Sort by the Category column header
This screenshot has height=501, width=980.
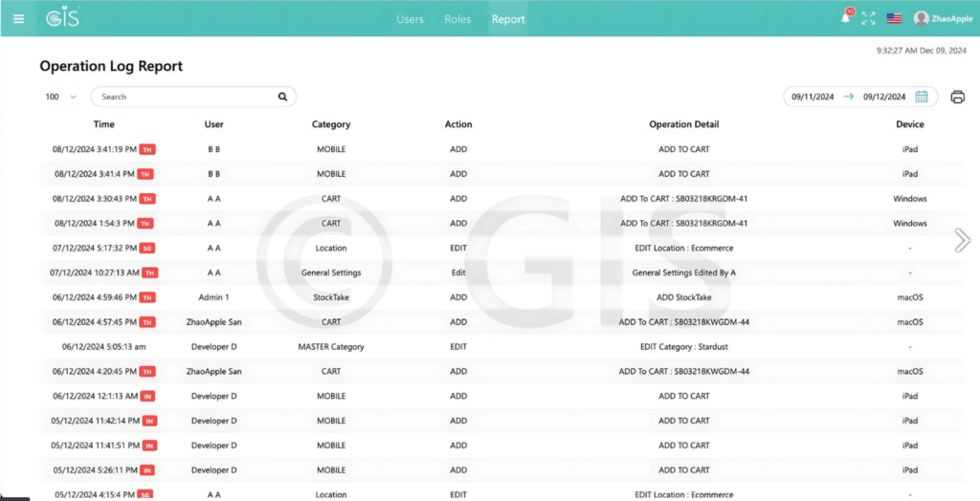coord(331,124)
